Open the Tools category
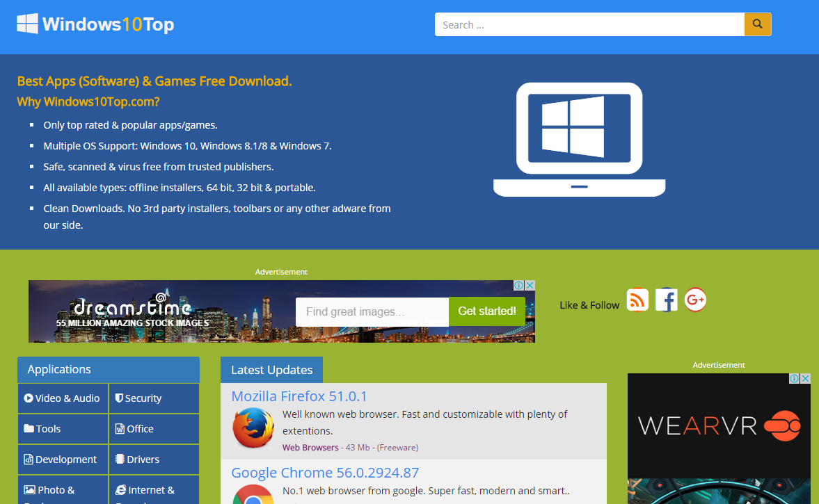 point(63,429)
